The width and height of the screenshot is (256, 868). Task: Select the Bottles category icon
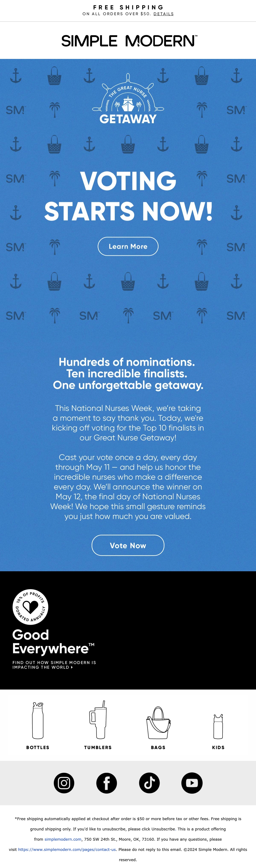38,720
